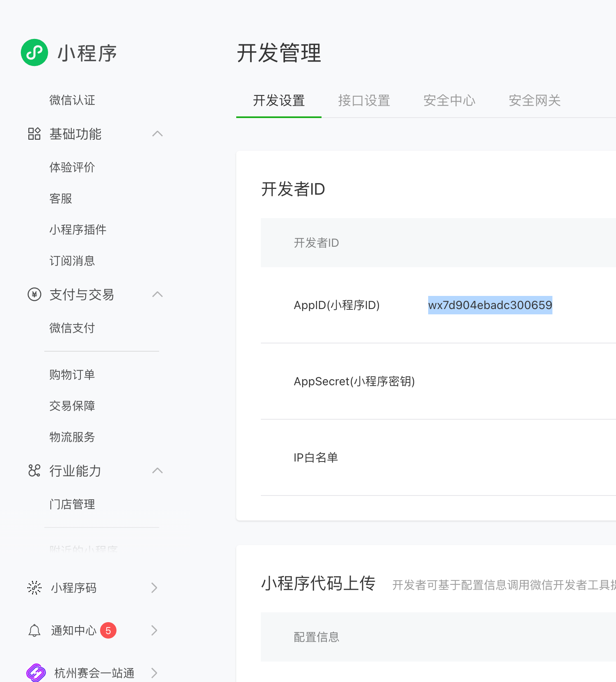Click the 开发者ID section heading
Viewport: 616px width, 682px height.
[293, 189]
